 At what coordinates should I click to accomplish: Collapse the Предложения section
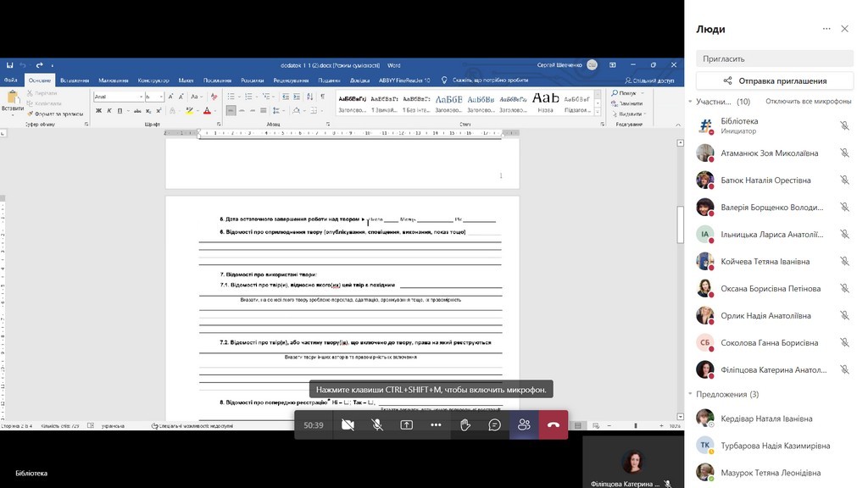pyautogui.click(x=690, y=394)
